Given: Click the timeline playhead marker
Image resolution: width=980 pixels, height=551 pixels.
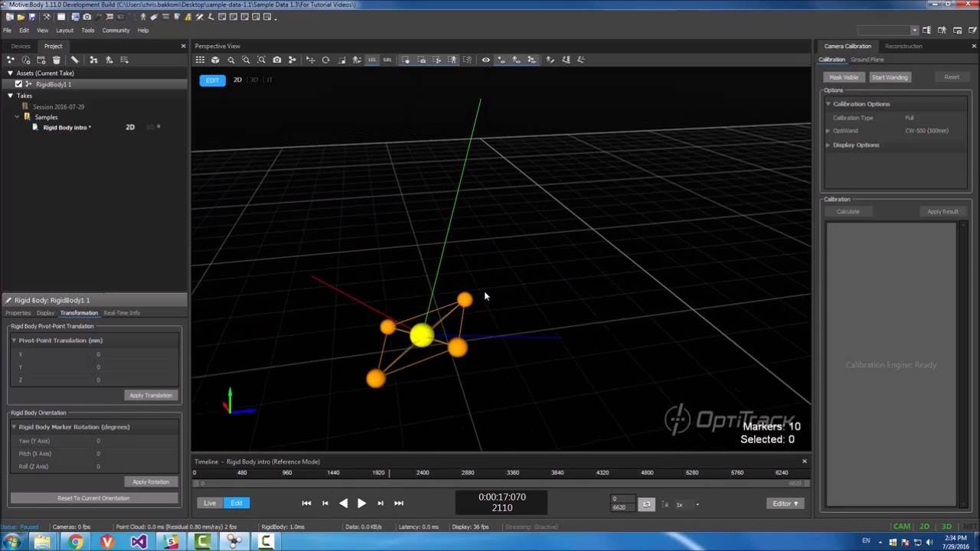Looking at the screenshot, I should tap(389, 473).
